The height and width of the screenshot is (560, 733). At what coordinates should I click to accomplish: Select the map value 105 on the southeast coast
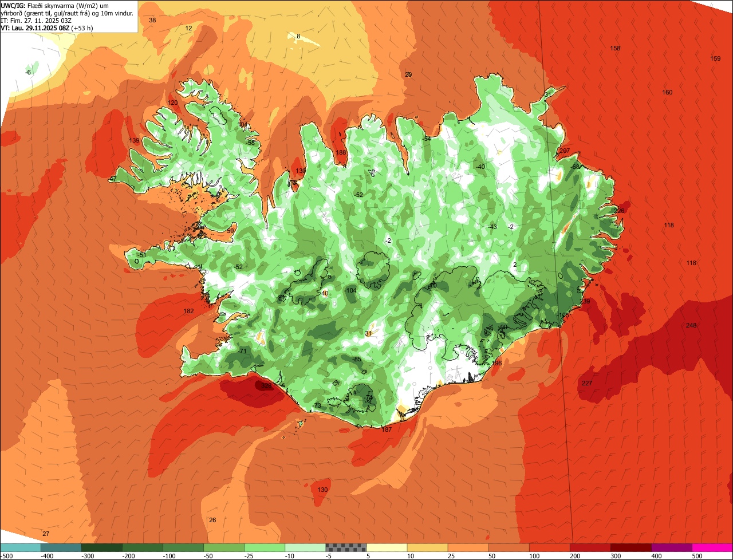(564, 315)
